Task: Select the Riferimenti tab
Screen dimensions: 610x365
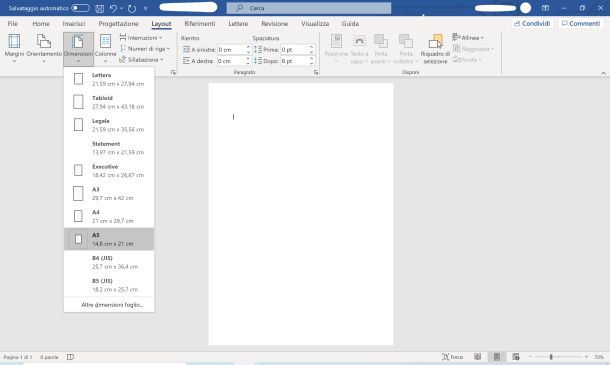Action: pos(200,24)
